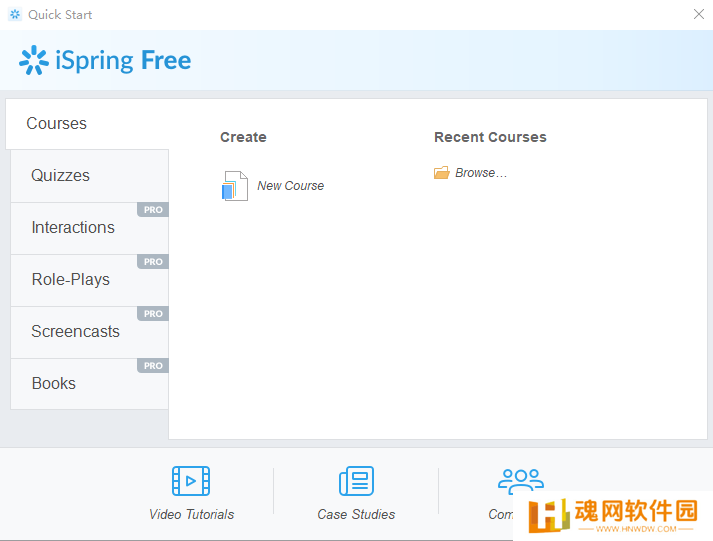Go to the Screencasts tab
The height and width of the screenshot is (541, 713).
(90, 332)
